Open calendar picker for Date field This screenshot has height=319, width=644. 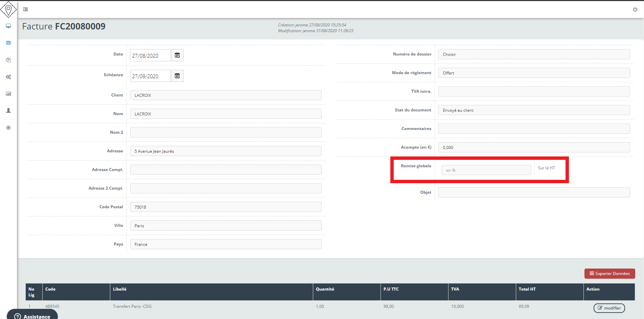coord(177,56)
